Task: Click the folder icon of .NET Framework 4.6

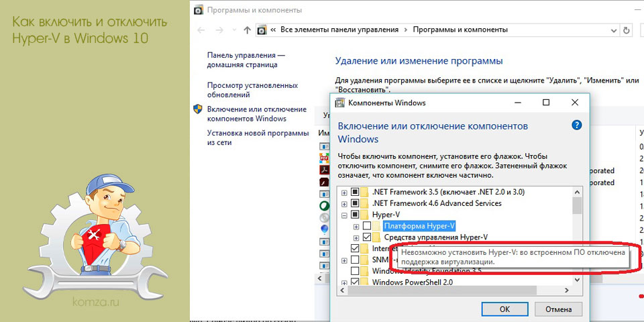Action: (x=365, y=203)
